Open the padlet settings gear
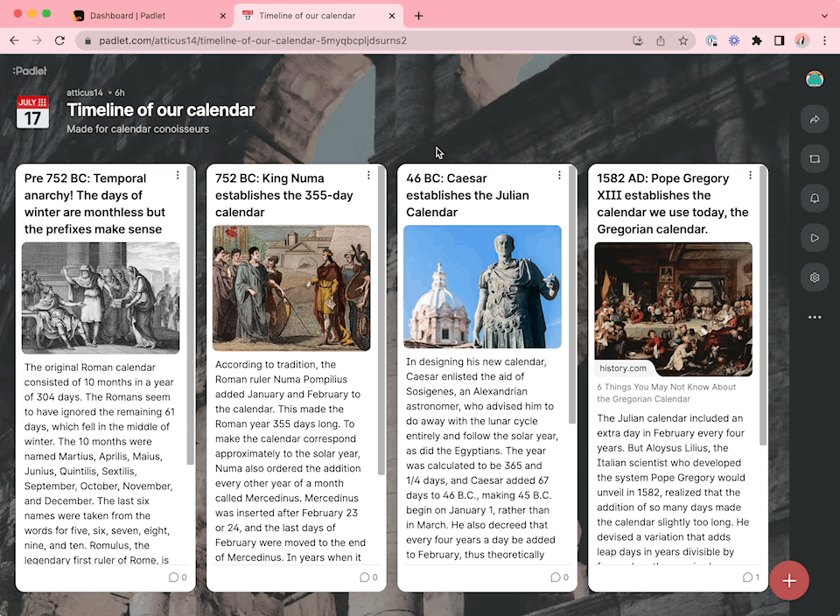840x616 pixels. [815, 277]
